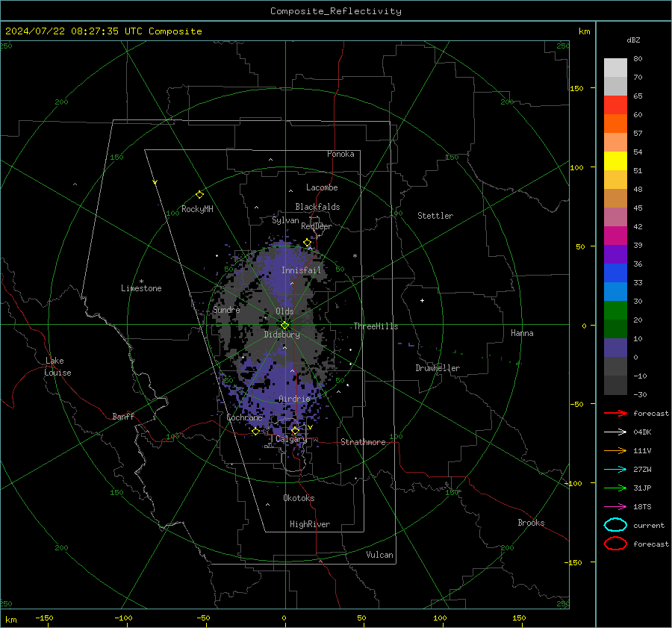Click the Hanna town label
Viewport: 672px width, 628px height.
tap(522, 333)
